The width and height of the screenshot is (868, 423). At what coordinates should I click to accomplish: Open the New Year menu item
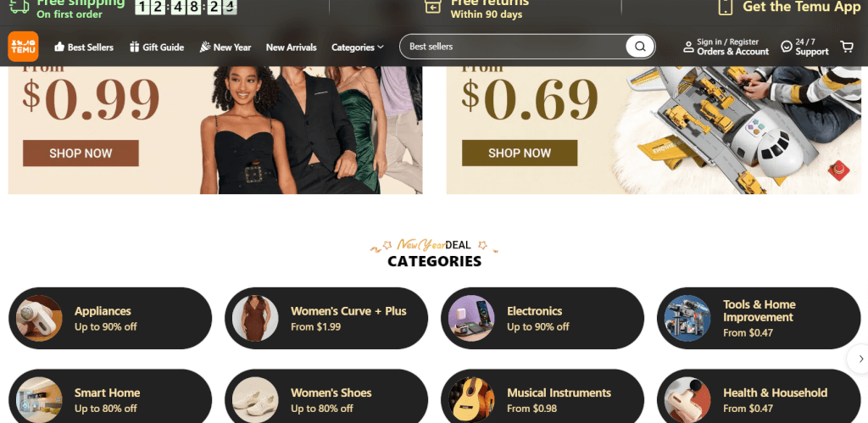tap(225, 47)
